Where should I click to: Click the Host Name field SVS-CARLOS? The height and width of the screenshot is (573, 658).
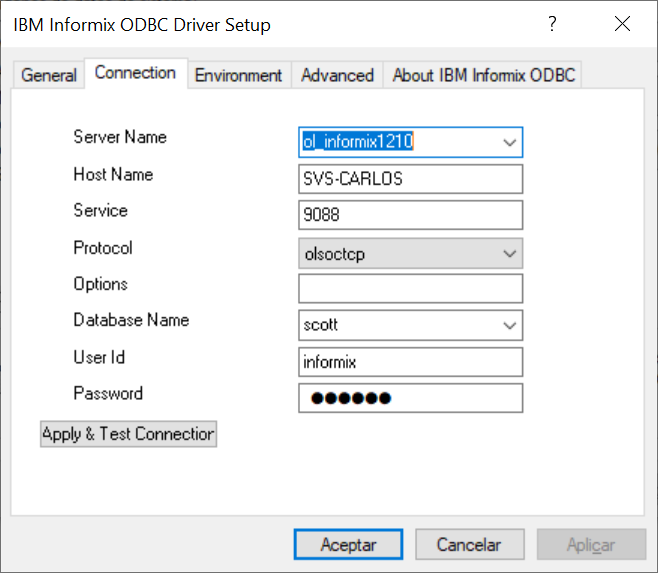pos(410,179)
